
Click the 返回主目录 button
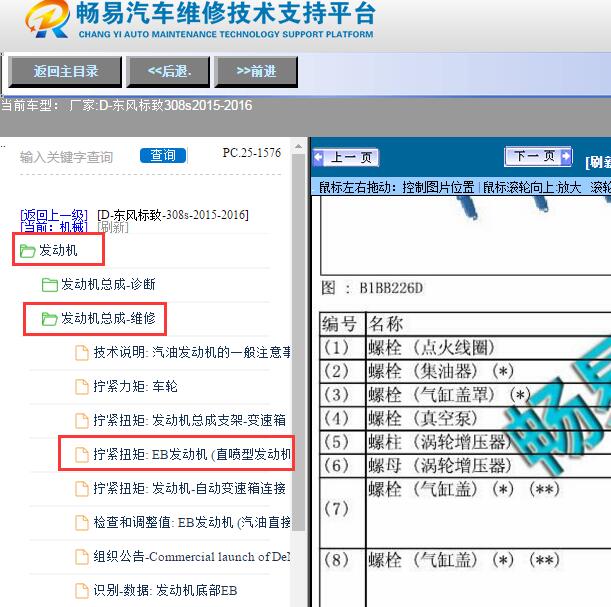[x=65, y=71]
